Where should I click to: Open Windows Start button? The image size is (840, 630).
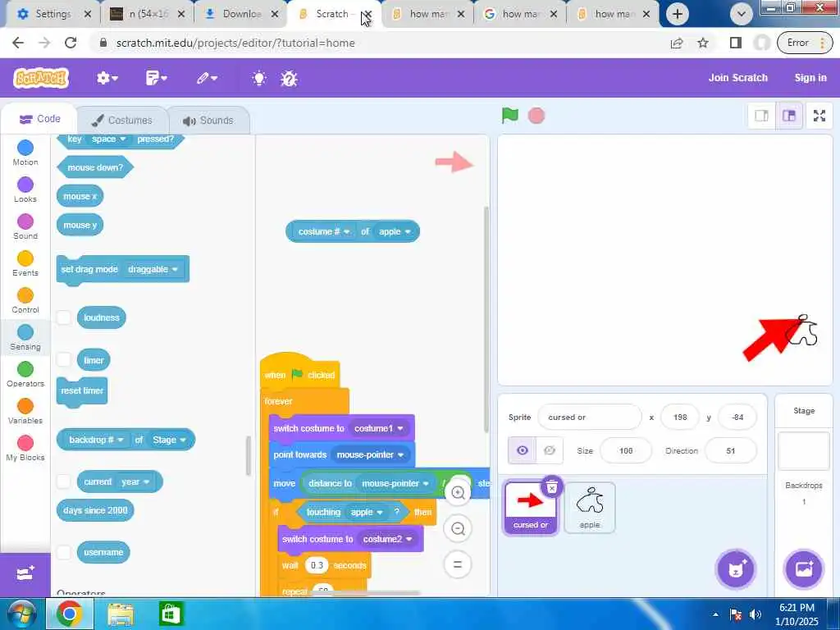[21, 614]
